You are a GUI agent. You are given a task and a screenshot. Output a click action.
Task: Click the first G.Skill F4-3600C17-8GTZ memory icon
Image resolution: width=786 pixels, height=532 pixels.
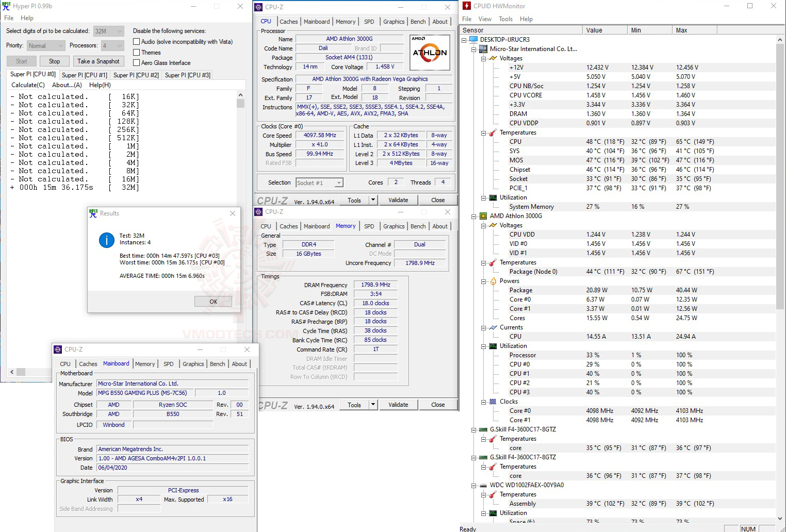[483, 429]
